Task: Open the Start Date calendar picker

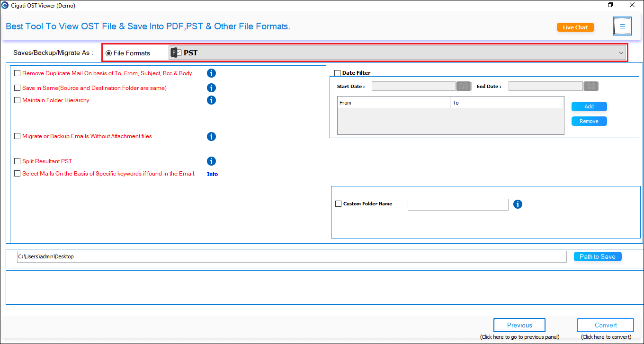Action: pos(463,86)
